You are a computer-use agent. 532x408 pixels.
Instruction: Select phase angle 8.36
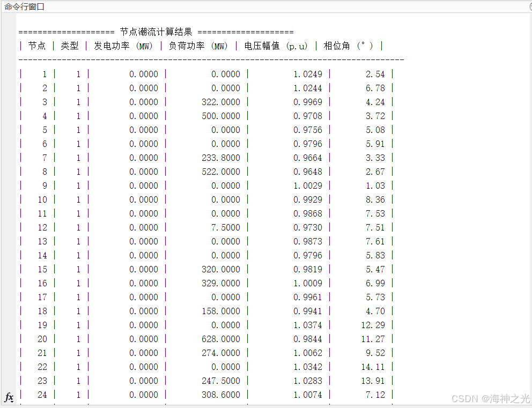pos(375,199)
